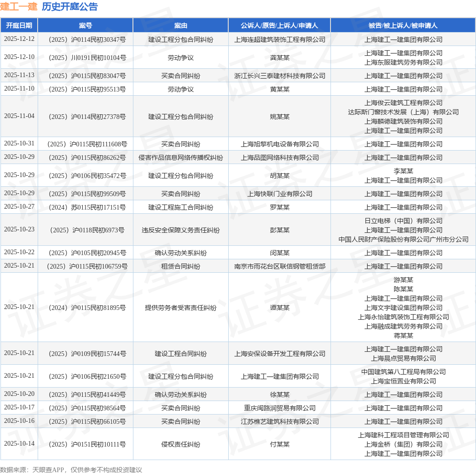The height and width of the screenshot is (474, 476).
Task: Click cause 违反安全保障义务责任纠纷
Action: (x=181, y=230)
